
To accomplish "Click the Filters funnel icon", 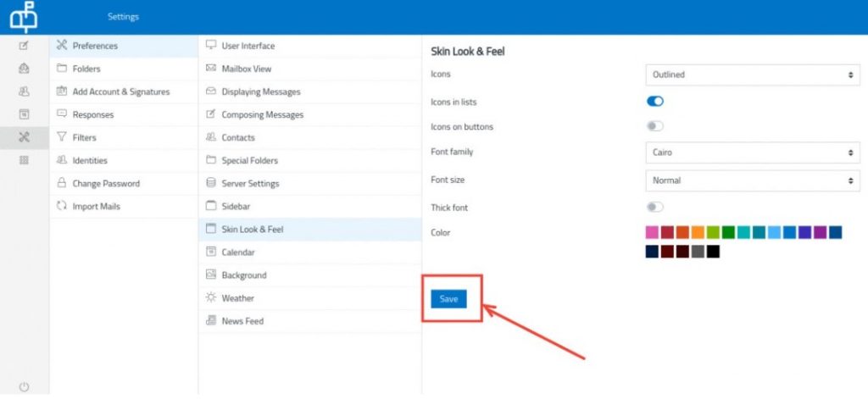I will click(61, 137).
